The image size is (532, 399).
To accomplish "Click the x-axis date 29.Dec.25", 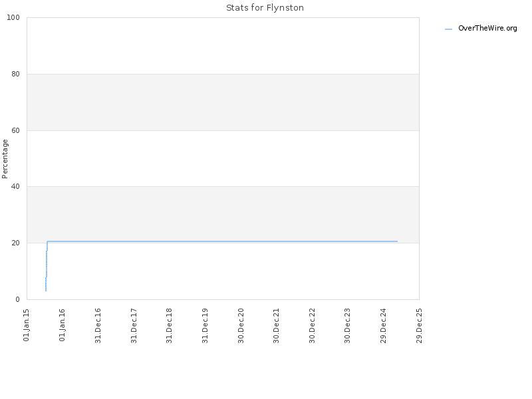I will click(419, 326).
